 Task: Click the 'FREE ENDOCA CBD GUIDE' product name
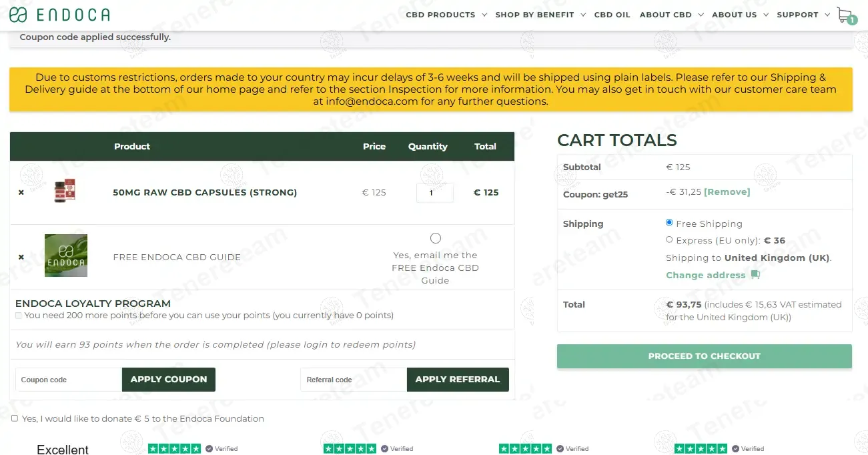pos(177,257)
